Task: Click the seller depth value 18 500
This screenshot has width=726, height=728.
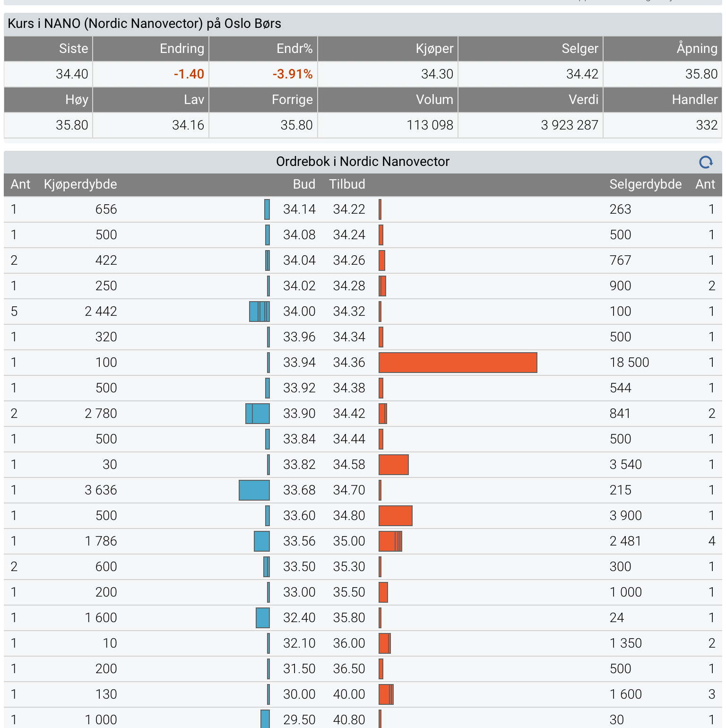Action: click(x=629, y=363)
